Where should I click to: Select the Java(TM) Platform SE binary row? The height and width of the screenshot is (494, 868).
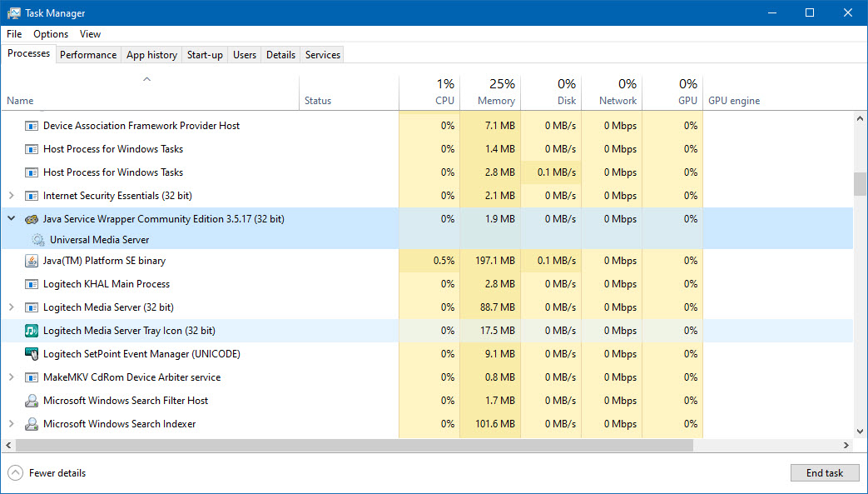pyautogui.click(x=427, y=261)
